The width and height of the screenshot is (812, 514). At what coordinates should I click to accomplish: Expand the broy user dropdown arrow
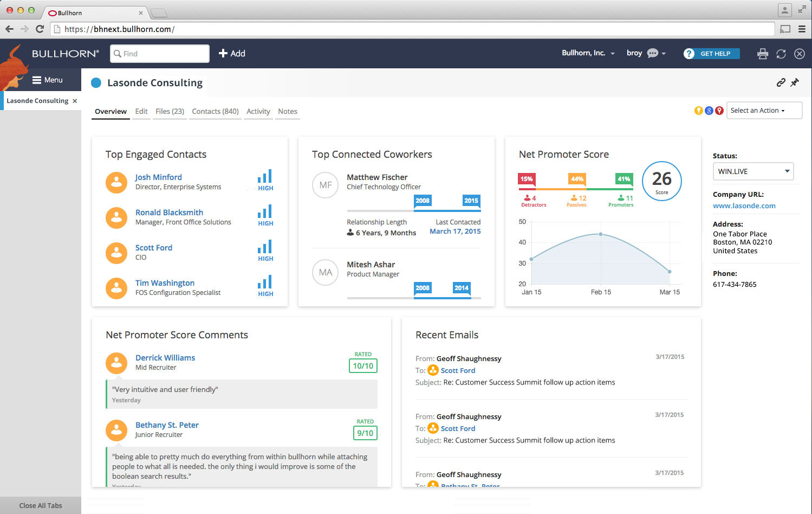coord(664,54)
